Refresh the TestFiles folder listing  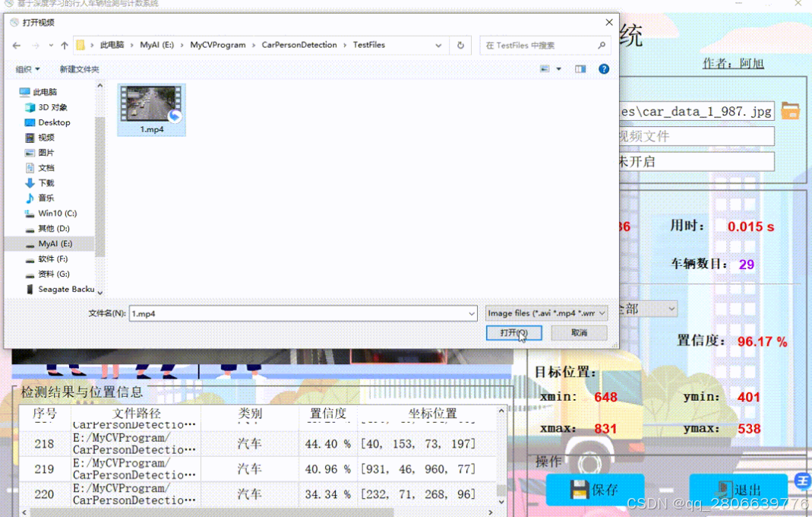460,45
